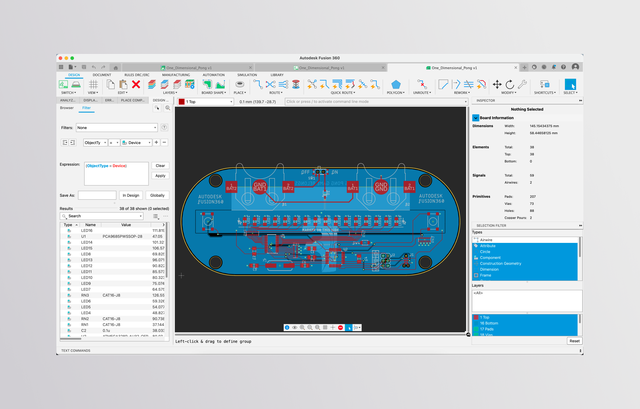Image resolution: width=640 pixels, height=409 pixels.
Task: Select the LED16 row in results
Action: pos(113,231)
